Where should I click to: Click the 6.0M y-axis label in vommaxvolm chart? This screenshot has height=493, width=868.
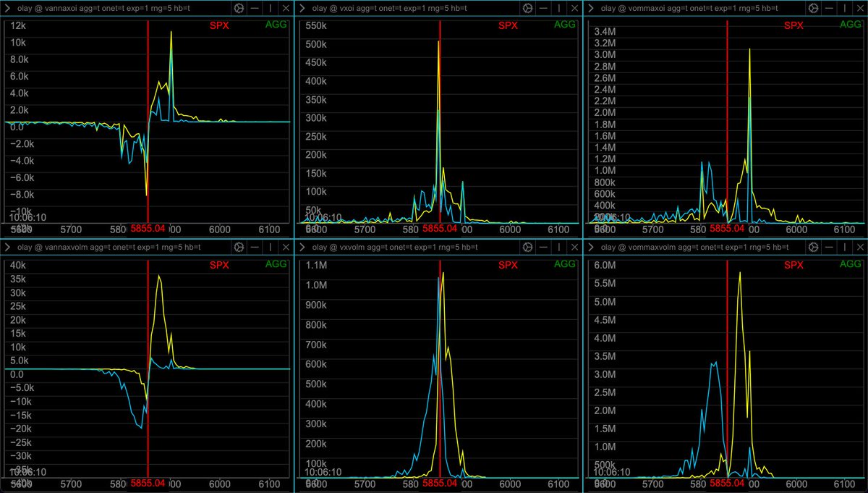[606, 266]
